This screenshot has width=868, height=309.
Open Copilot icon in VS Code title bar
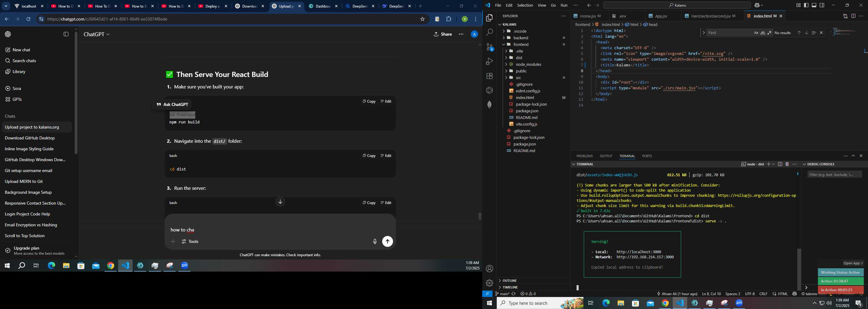click(x=757, y=5)
